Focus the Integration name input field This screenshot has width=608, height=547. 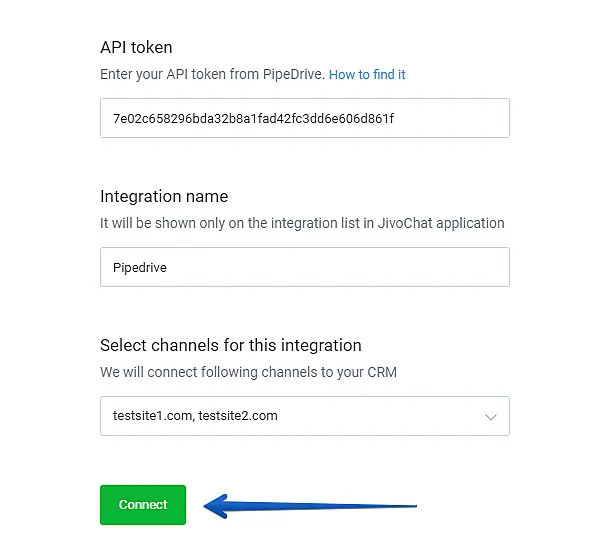point(304,268)
